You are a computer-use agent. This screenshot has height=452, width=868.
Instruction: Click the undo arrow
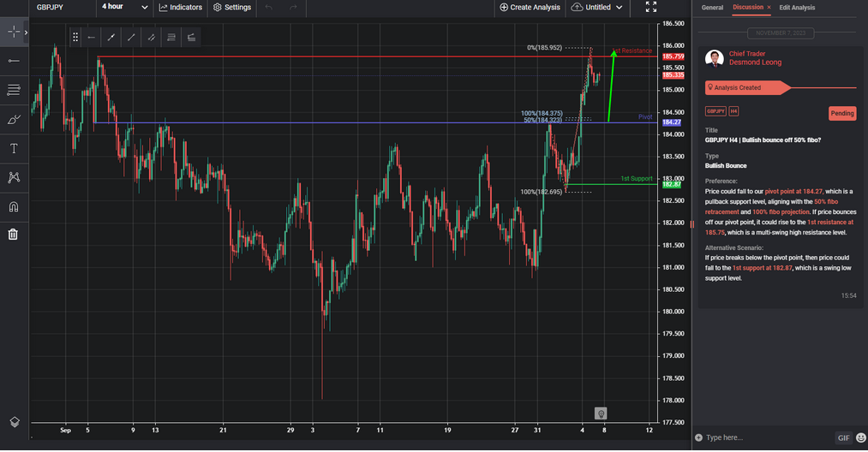269,7
